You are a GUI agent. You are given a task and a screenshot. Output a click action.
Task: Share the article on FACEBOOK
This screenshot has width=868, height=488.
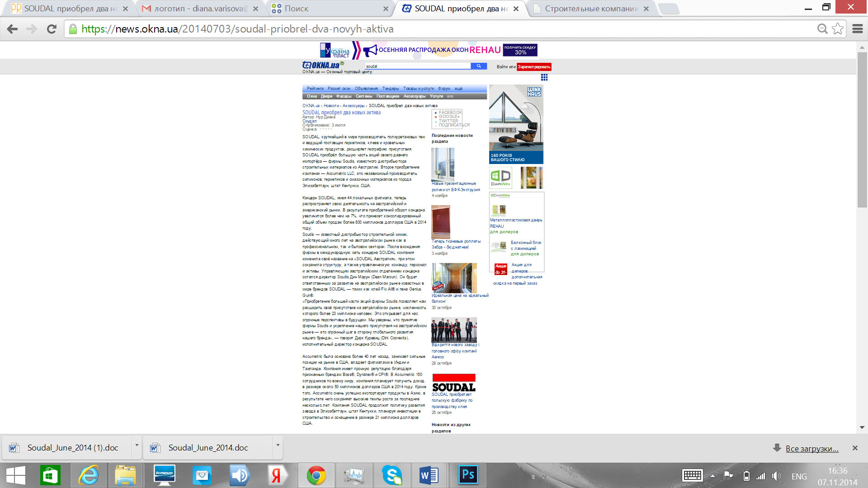[x=450, y=113]
